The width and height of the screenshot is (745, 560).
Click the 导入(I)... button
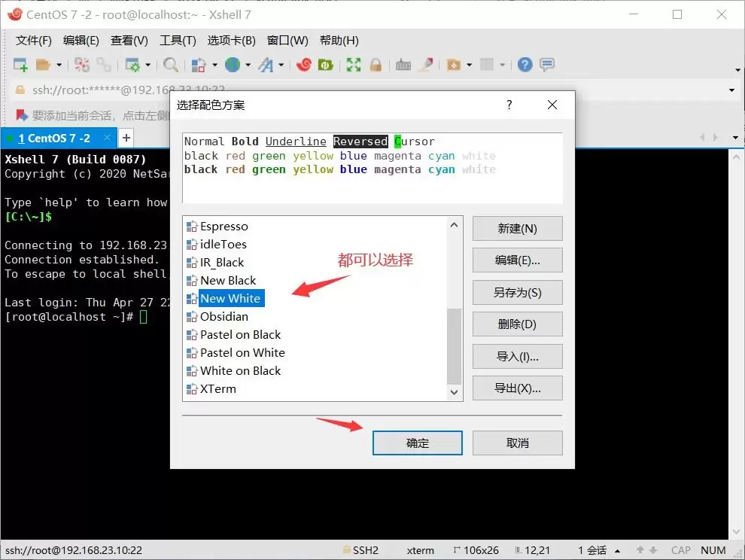click(x=518, y=357)
